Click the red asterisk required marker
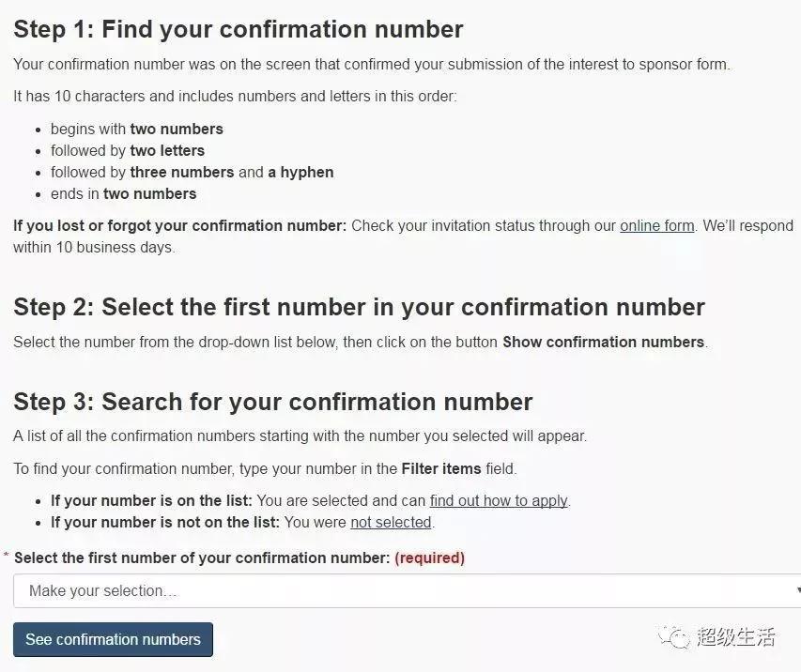Screen dimensions: 801x672 [x=7, y=555]
